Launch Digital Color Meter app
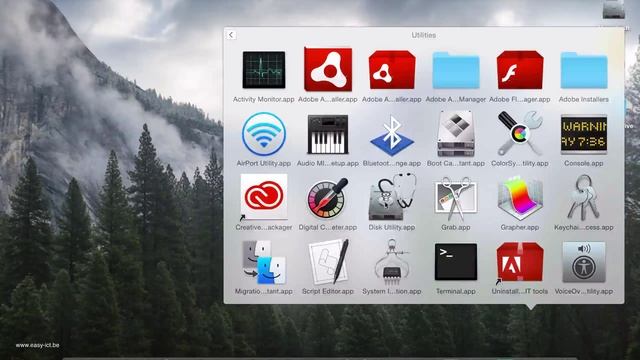This screenshot has height=360, width=640. [x=328, y=198]
